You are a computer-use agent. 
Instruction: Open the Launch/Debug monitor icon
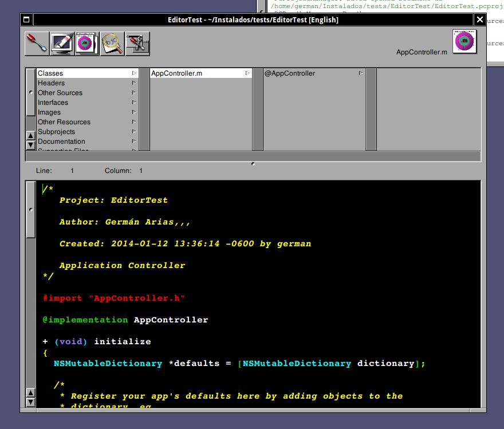tap(62, 44)
